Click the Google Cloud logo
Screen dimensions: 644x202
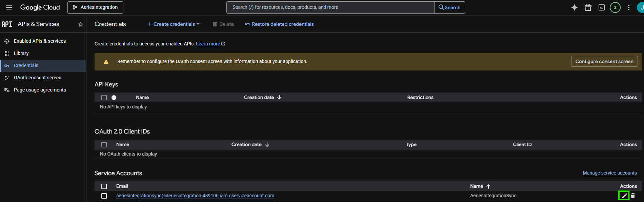click(40, 7)
